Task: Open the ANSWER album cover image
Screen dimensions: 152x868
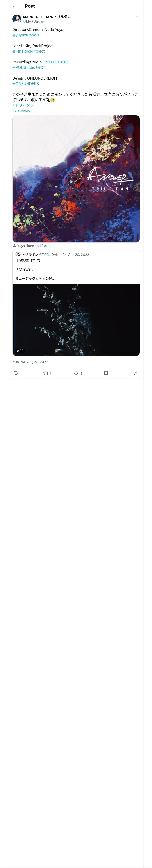Action: (76, 179)
